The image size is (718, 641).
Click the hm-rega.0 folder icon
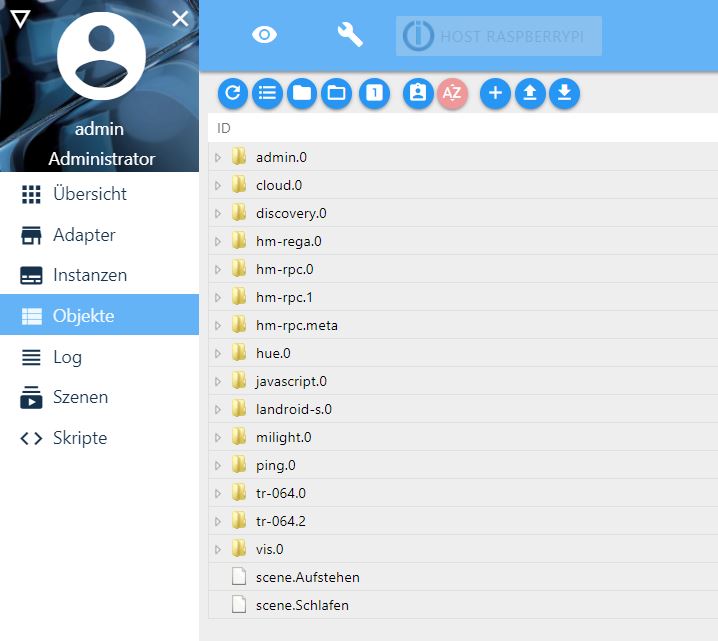[239, 240]
